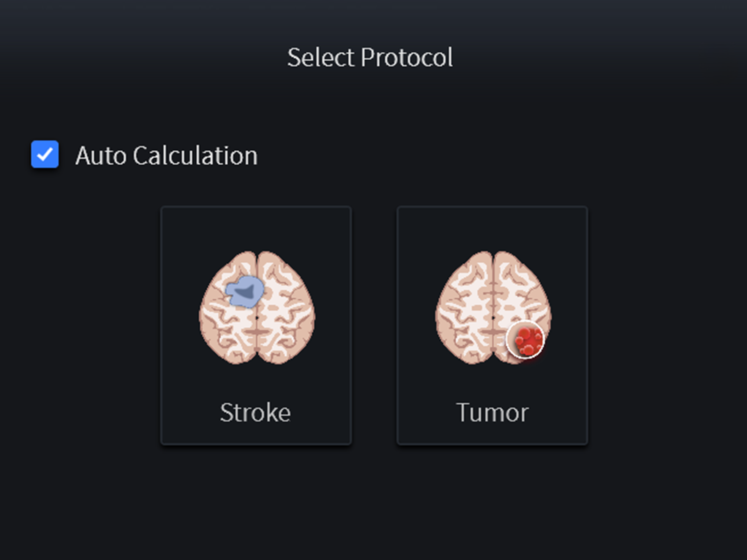Click the blue stroke lesion on brain

pos(245,291)
